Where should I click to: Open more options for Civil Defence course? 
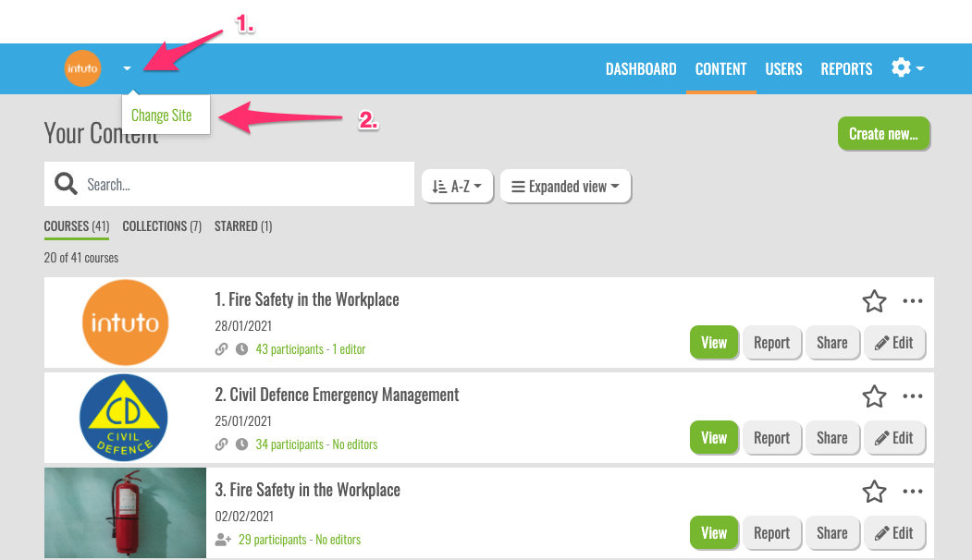pyautogui.click(x=913, y=396)
